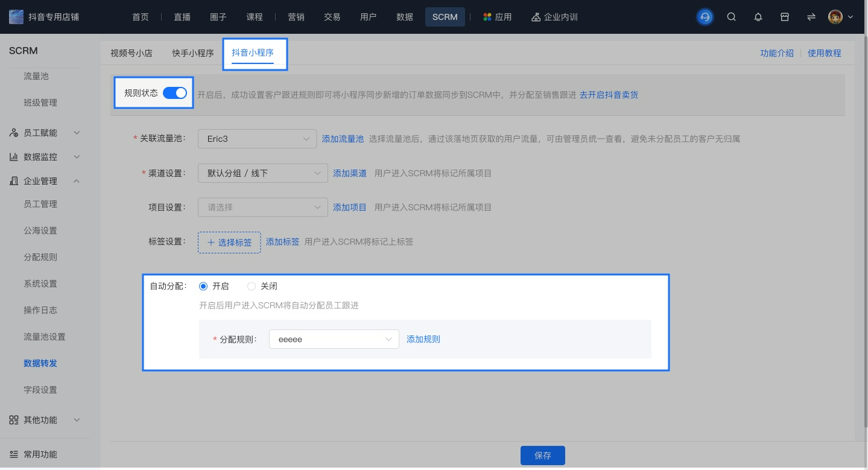Open the customer service headset icon

tap(705, 17)
